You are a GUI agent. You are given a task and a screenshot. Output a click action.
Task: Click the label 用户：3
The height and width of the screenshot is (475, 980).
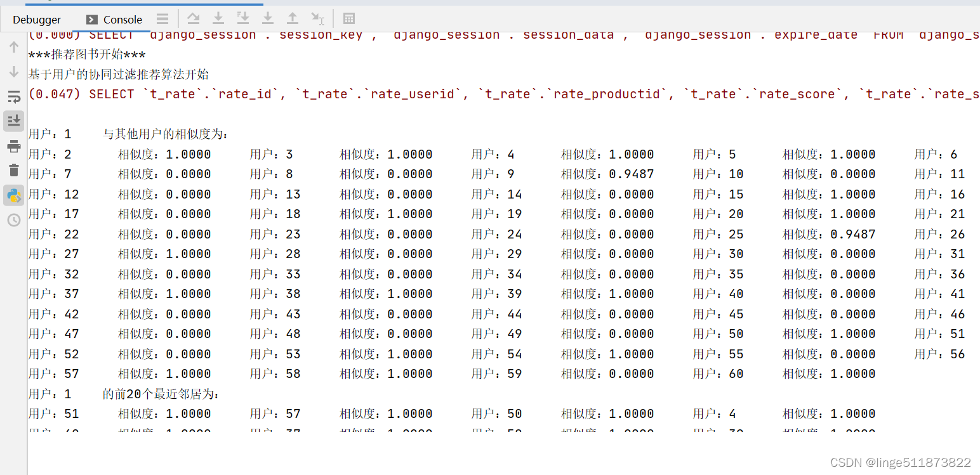(x=272, y=154)
